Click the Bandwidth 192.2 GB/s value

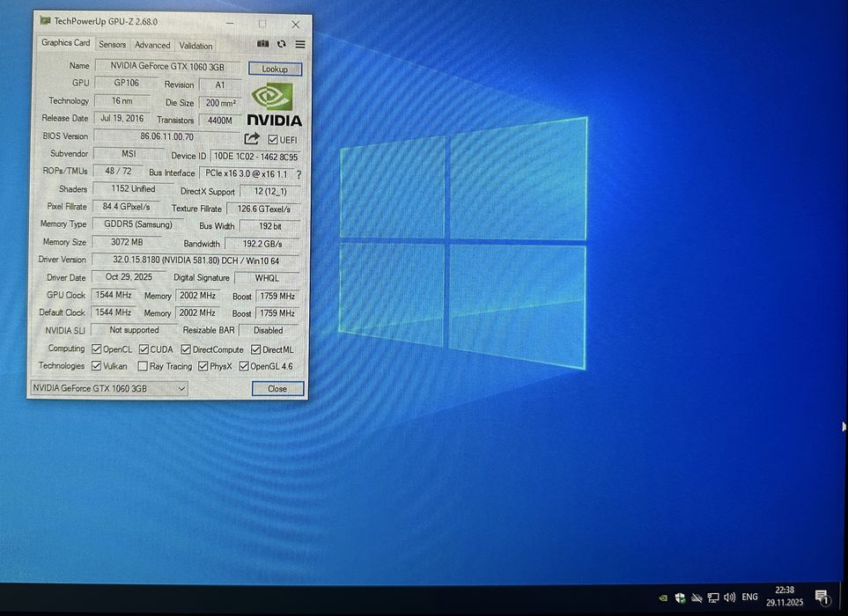[262, 244]
